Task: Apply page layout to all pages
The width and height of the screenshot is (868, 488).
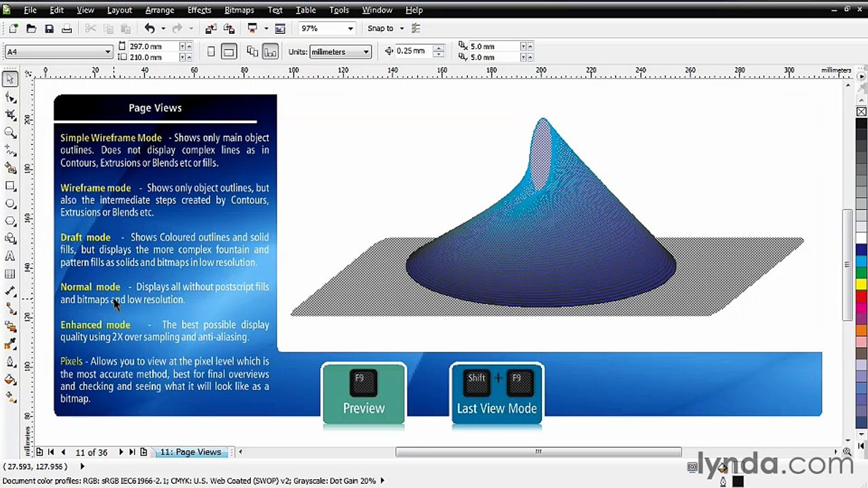Action: point(252,52)
